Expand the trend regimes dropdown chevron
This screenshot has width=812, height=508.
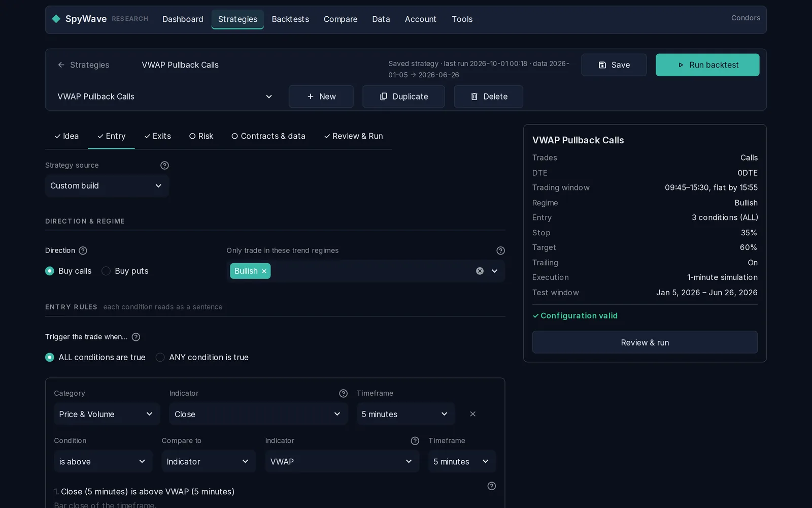(494, 271)
